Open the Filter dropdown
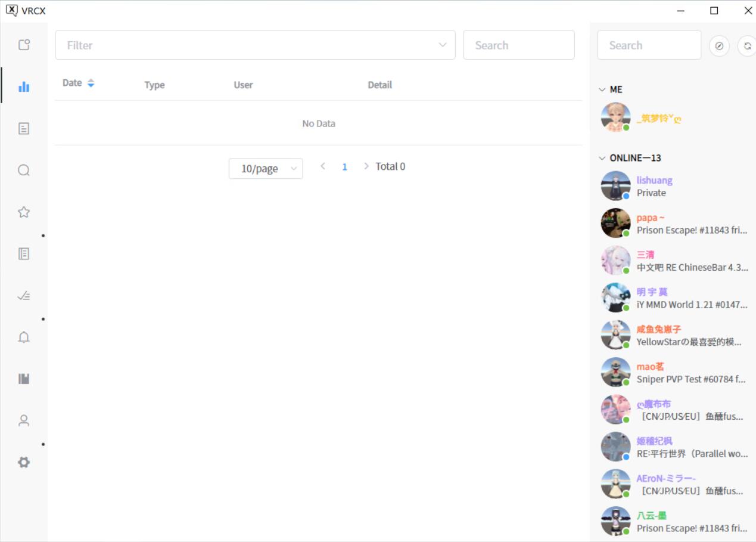This screenshot has width=756, height=542. pos(255,45)
